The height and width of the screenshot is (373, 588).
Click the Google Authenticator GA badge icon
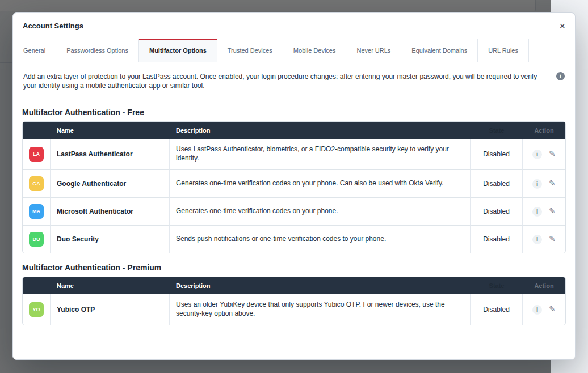[36, 184]
